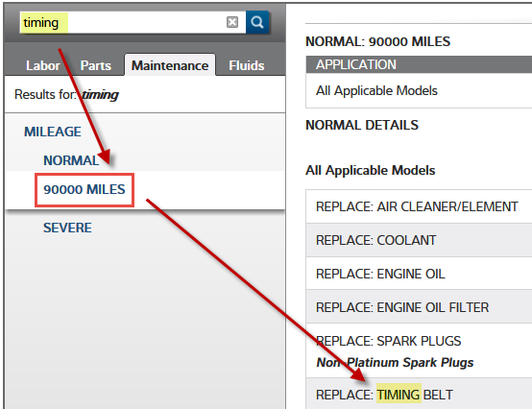
Task: Go to the Fluids tab
Action: (247, 65)
